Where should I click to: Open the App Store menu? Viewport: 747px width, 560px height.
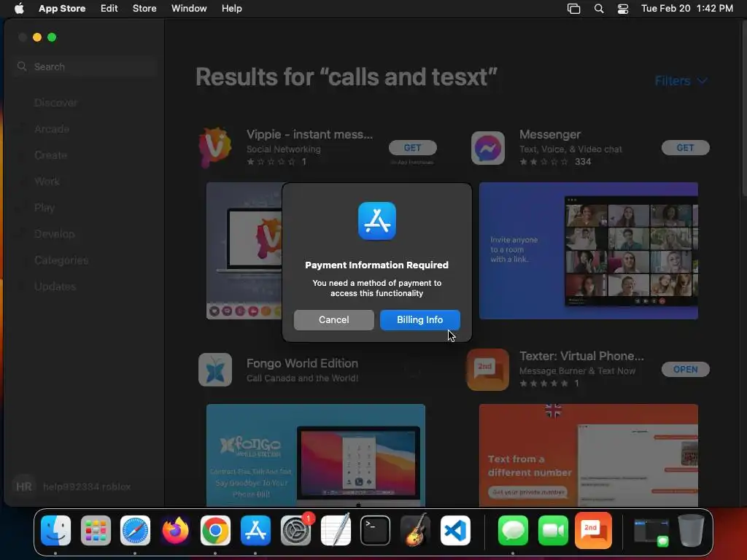tap(62, 9)
